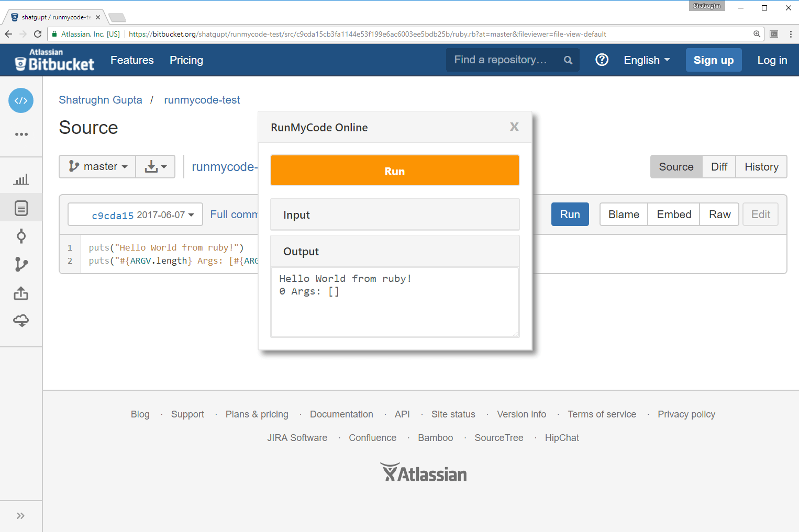Open the JIRA Software footer link
The height and width of the screenshot is (532, 799).
pos(297,438)
